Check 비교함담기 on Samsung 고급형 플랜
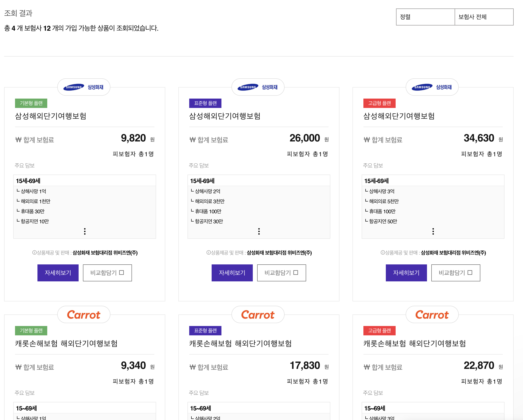523x420 pixels. [x=470, y=272]
